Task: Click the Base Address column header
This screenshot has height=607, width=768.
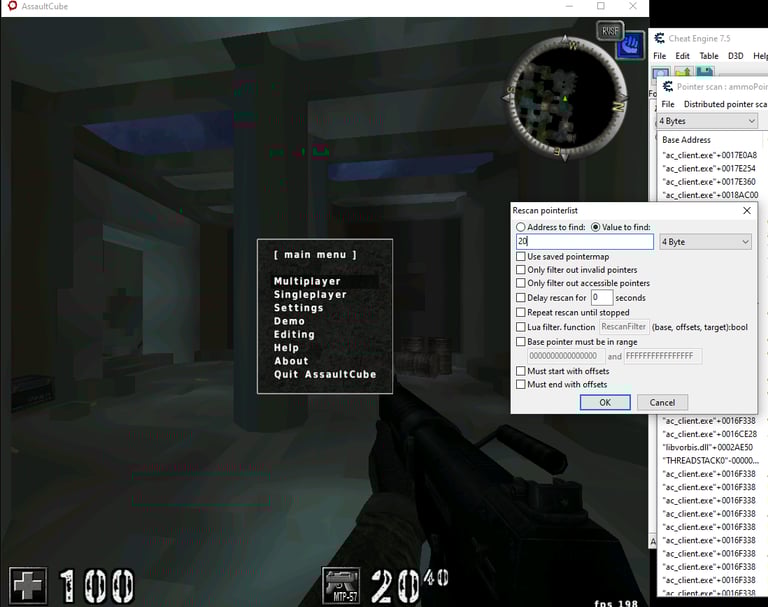Action: 686,140
